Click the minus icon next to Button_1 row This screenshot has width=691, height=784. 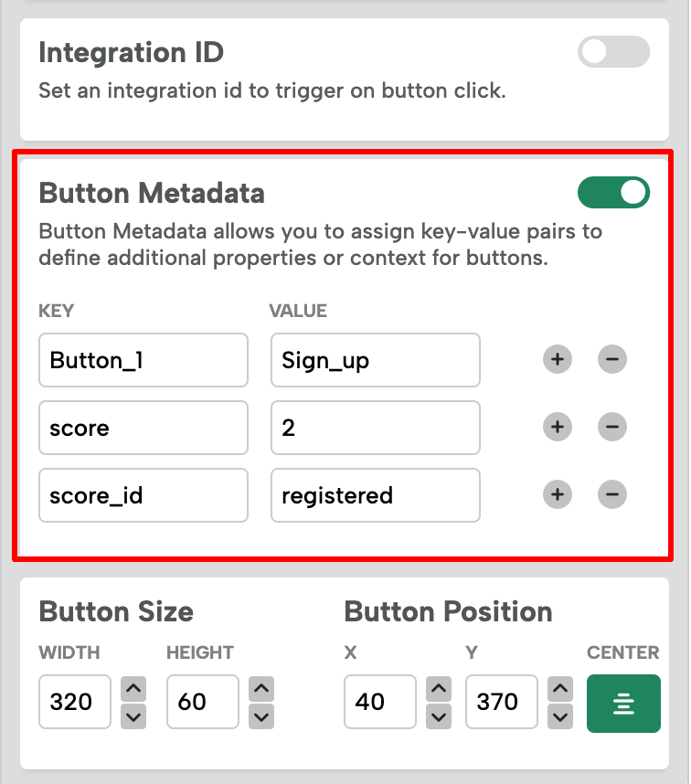click(x=611, y=360)
